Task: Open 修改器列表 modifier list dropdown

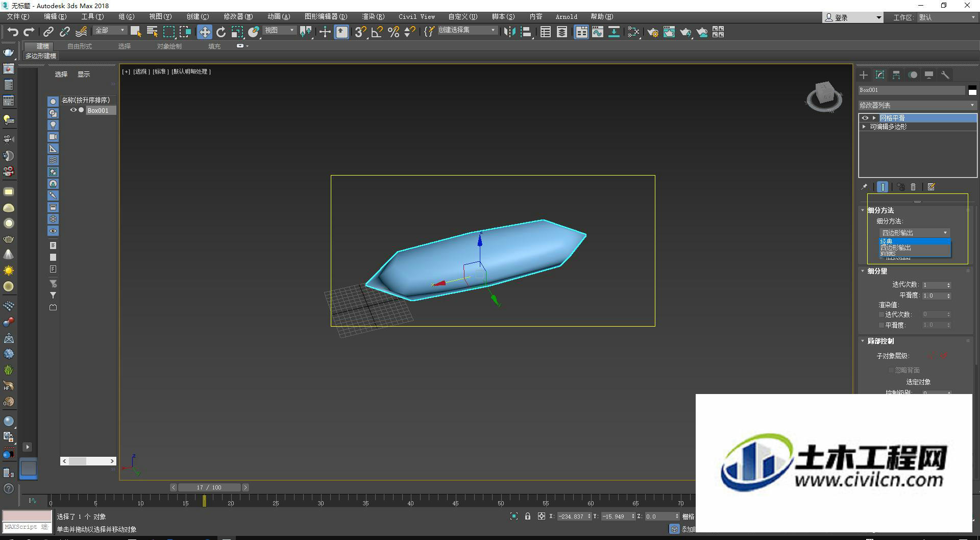Action: click(917, 105)
